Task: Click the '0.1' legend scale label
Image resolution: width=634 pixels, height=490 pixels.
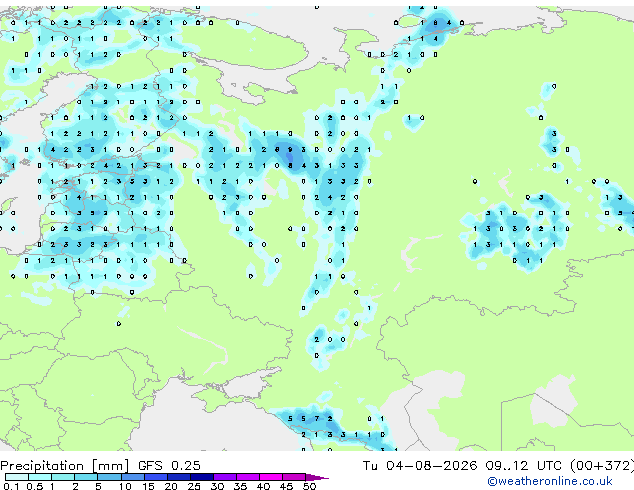Action: coord(11,486)
